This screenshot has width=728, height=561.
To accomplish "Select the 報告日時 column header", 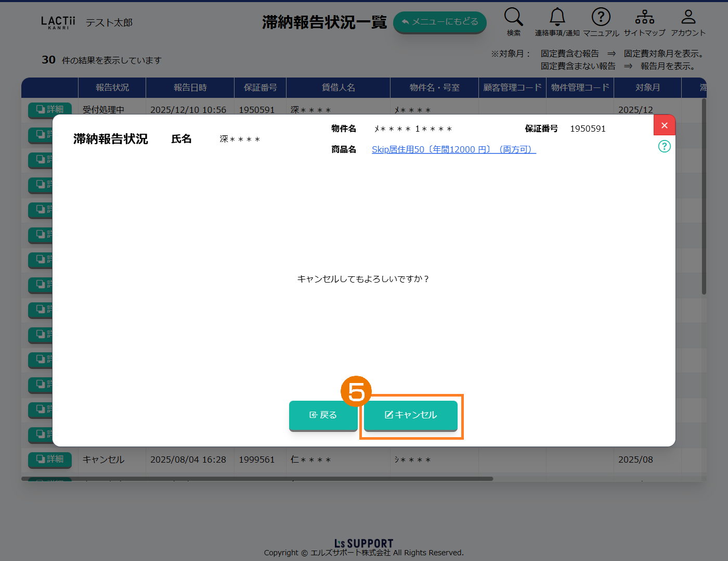I will (190, 87).
